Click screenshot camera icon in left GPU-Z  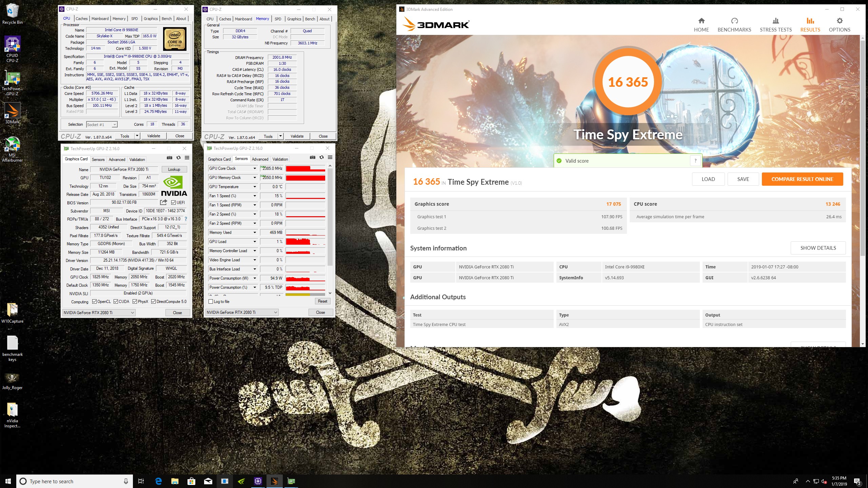point(170,158)
